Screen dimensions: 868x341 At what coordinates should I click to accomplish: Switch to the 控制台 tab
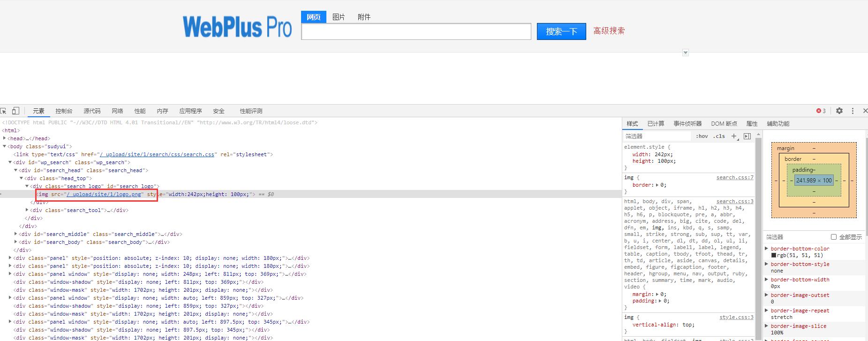(x=64, y=111)
